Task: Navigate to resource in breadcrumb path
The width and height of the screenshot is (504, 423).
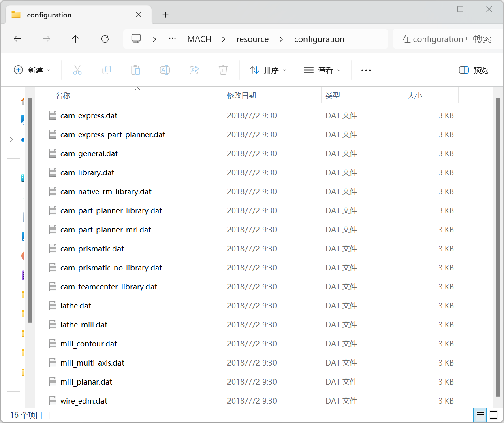Action: (252, 39)
